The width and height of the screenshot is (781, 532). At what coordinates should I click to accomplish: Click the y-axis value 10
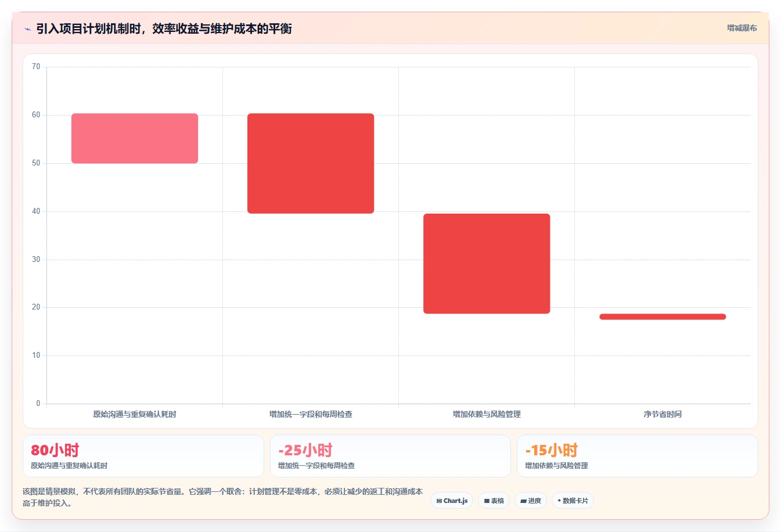click(36, 355)
